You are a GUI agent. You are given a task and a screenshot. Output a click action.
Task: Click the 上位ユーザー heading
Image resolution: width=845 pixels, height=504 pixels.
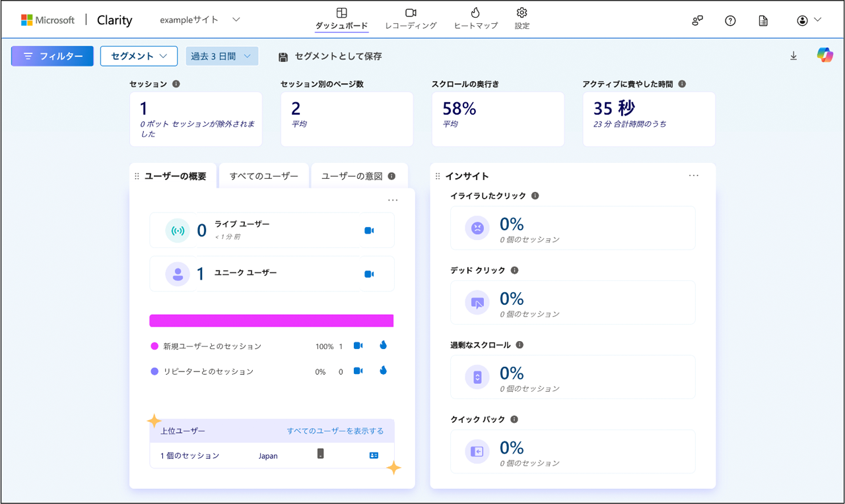click(183, 431)
